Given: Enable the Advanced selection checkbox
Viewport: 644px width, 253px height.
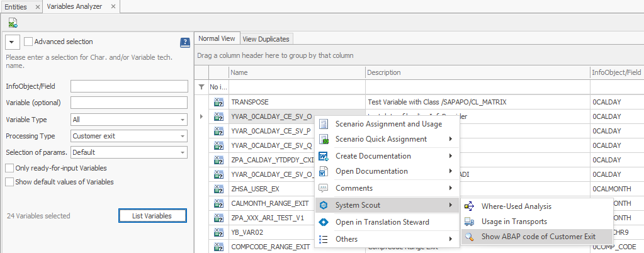Looking at the screenshot, I should pos(28,42).
